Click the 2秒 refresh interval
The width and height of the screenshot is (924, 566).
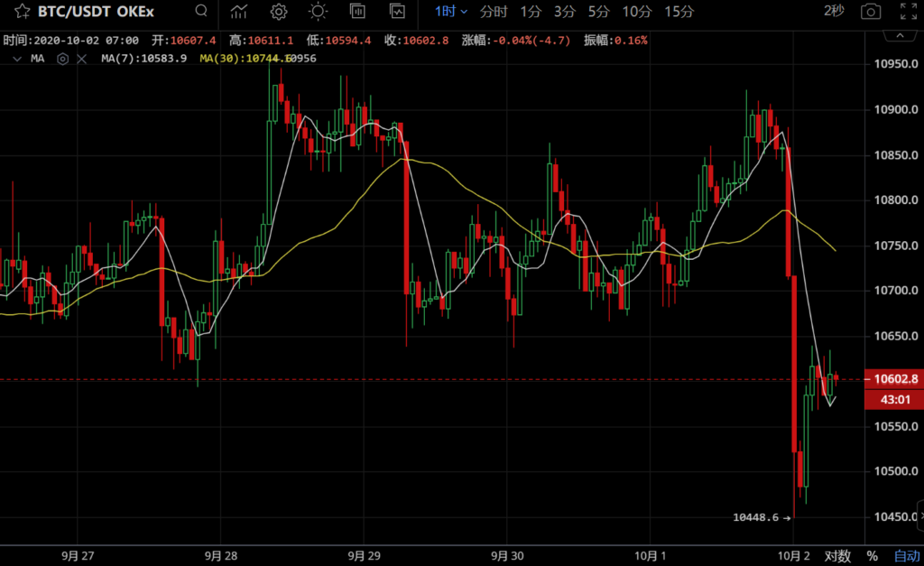pyautogui.click(x=834, y=11)
